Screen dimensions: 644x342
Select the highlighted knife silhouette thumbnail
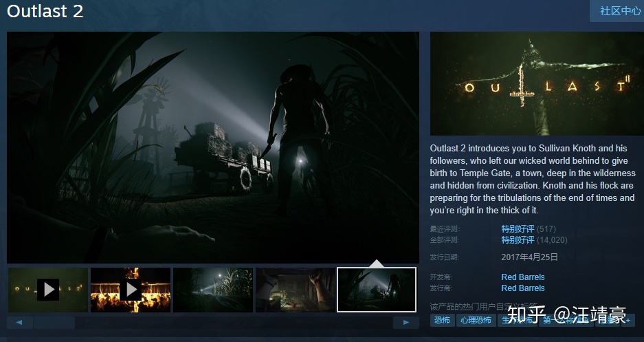(x=377, y=290)
